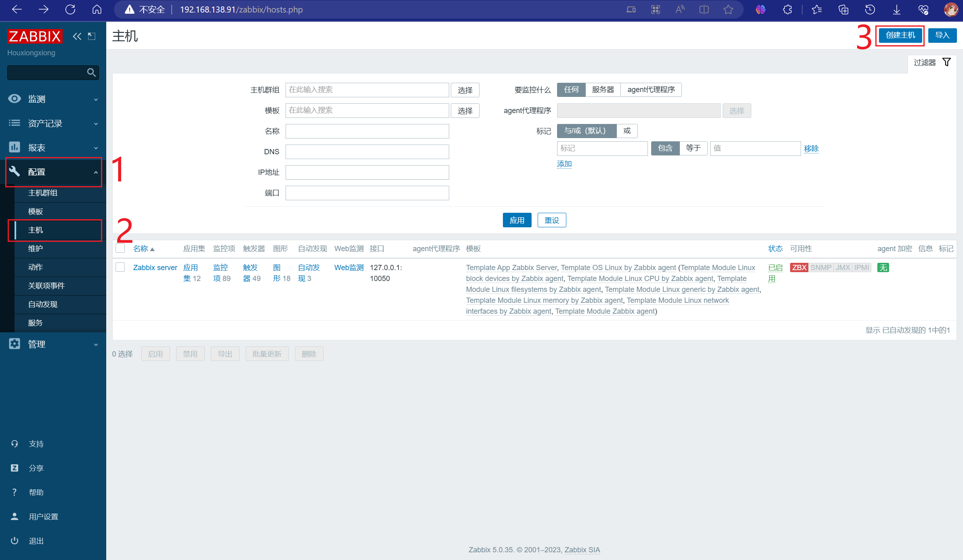Open the Zabbix server host link
963x560 pixels.
155,267
